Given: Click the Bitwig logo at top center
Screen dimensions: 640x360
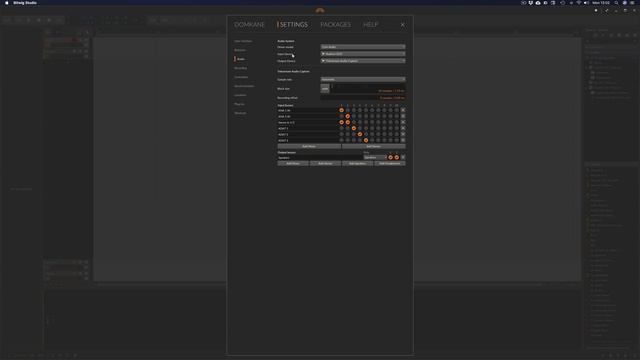Looking at the screenshot, I should pyautogui.click(x=320, y=10).
